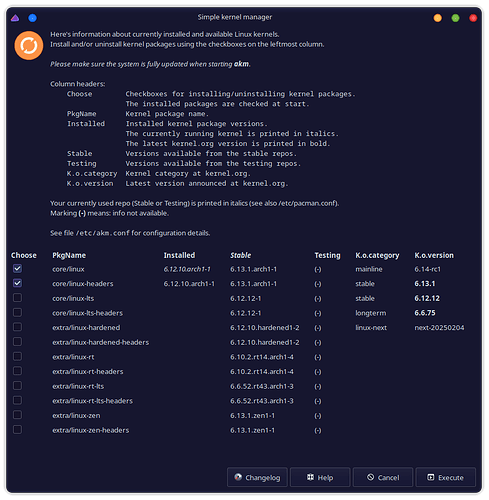
Task: Check the extra/linux-hardened-headers checkbox
Action: point(17,342)
